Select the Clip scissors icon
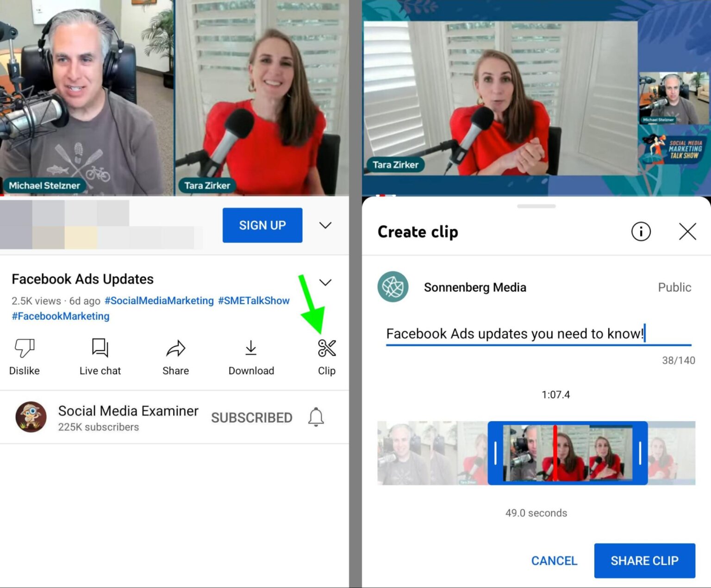 click(x=326, y=348)
